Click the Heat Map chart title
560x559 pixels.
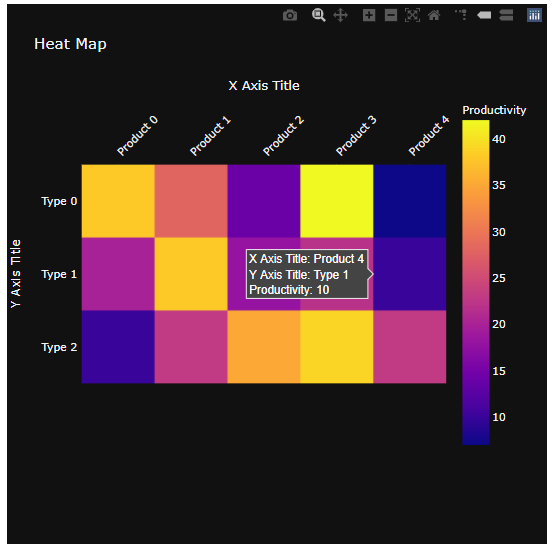pyautogui.click(x=71, y=44)
